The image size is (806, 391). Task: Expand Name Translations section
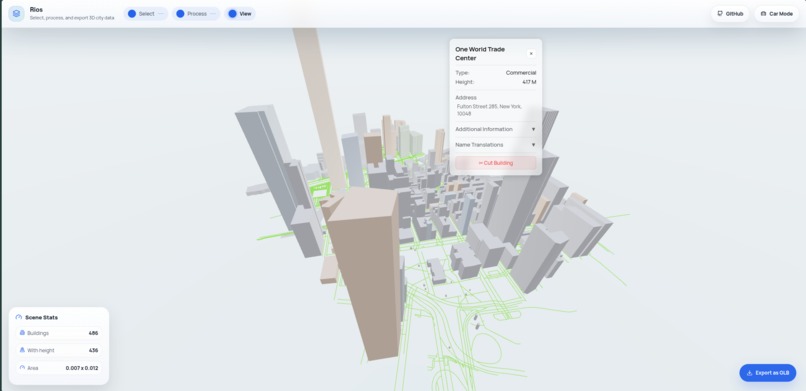coord(496,145)
